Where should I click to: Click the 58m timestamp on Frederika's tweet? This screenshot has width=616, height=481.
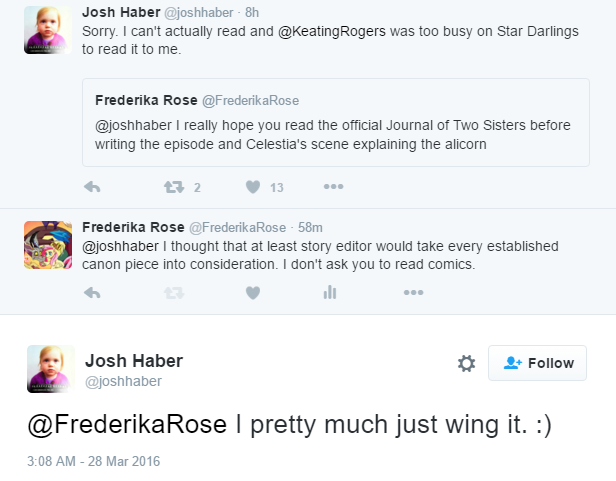pos(311,227)
